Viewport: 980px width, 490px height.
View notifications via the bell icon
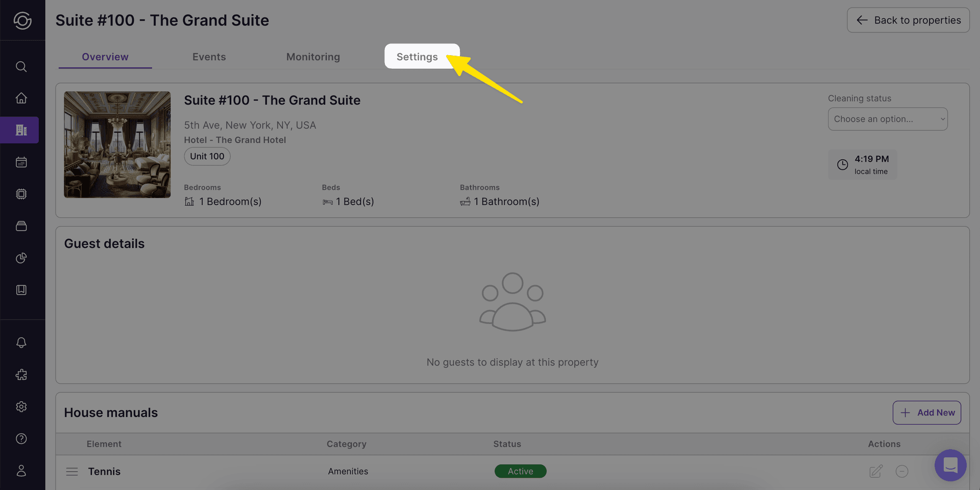point(21,342)
